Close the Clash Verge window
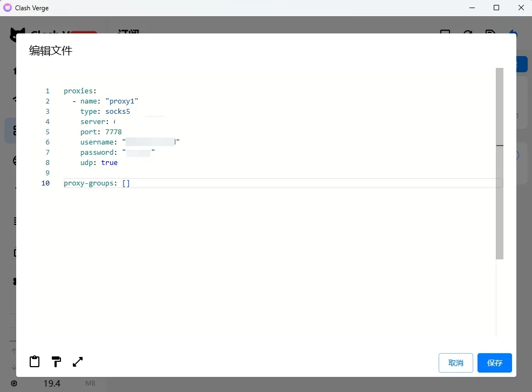The height and width of the screenshot is (392, 532). tap(521, 8)
